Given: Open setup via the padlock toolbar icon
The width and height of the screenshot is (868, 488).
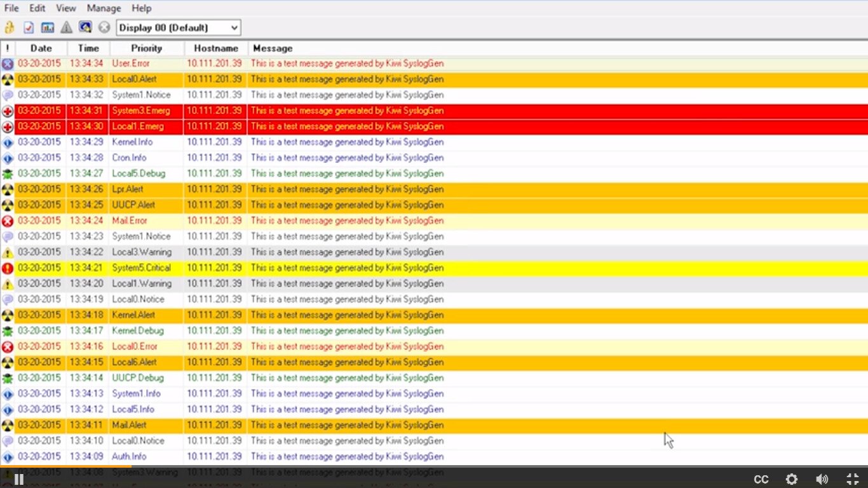Looking at the screenshot, I should 9,27.
